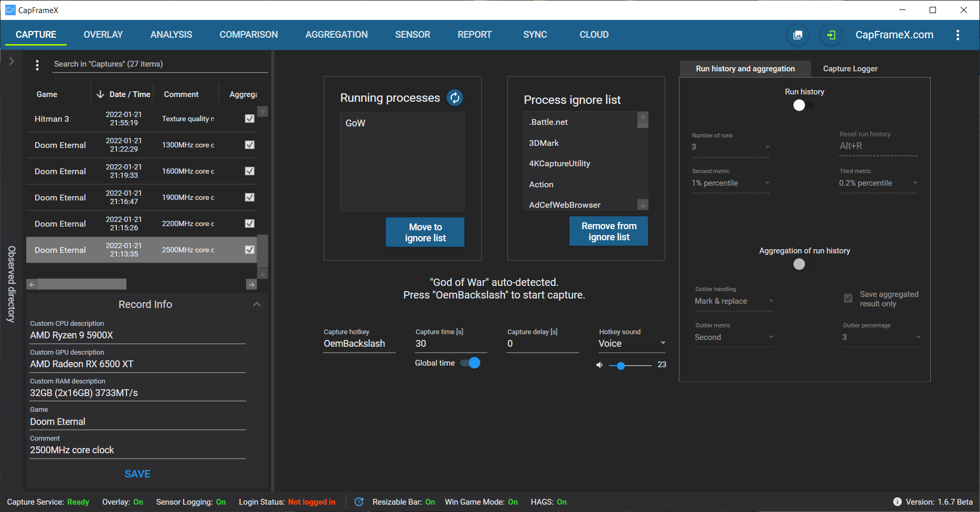Toggle aggregation checkbox for 2200MHz core row

[x=250, y=223]
